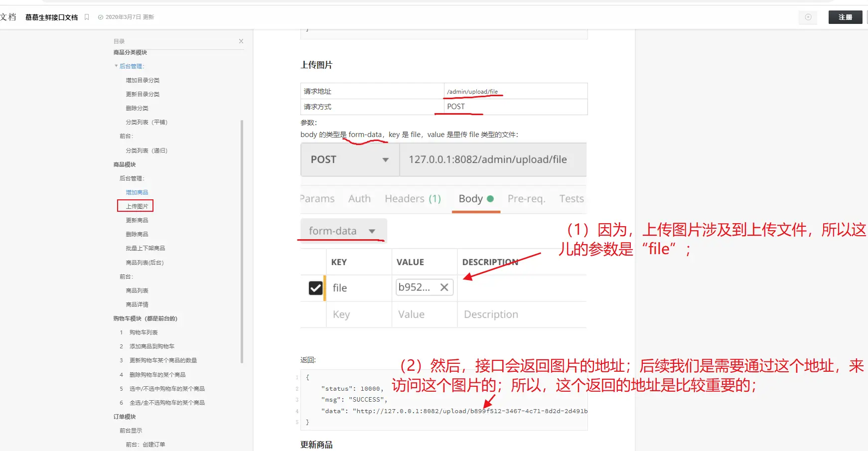Click the table of contents scrollbar
This screenshot has width=868, height=451.
242,241
